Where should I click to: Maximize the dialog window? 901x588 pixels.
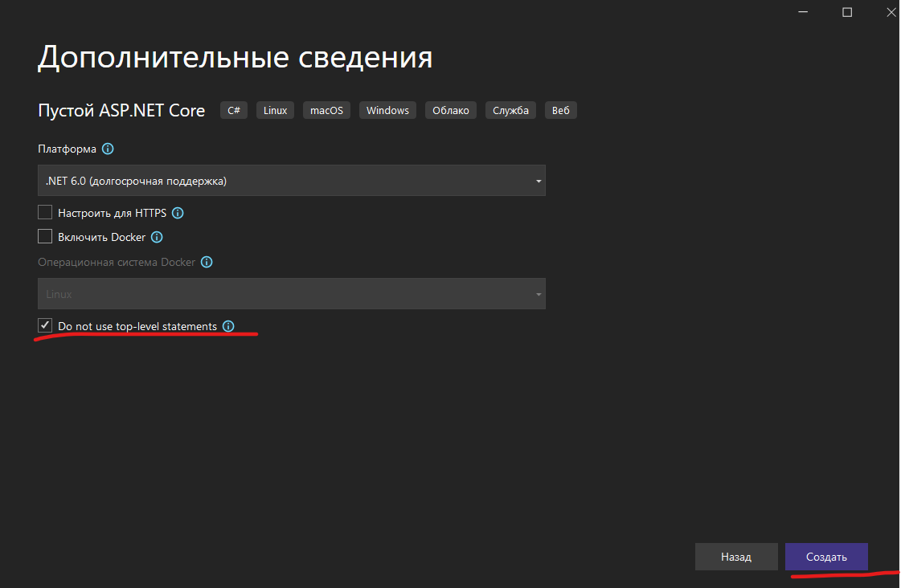[847, 12]
